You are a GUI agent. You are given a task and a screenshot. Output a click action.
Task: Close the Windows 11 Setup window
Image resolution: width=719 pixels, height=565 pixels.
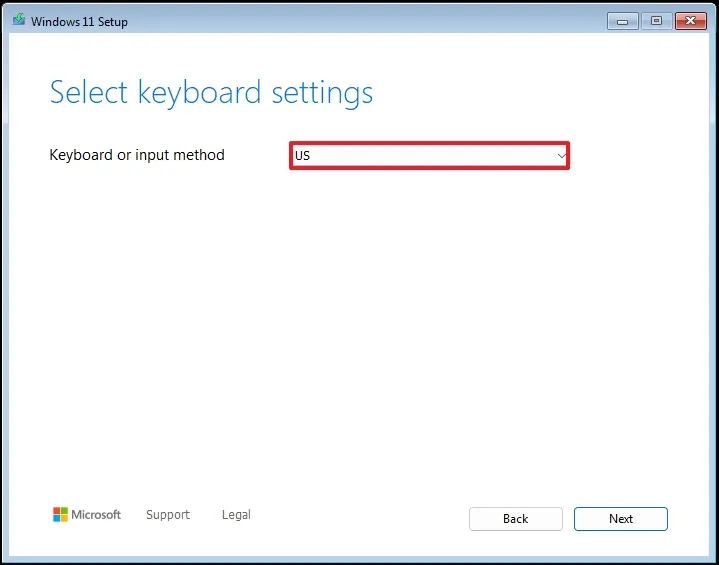click(690, 20)
